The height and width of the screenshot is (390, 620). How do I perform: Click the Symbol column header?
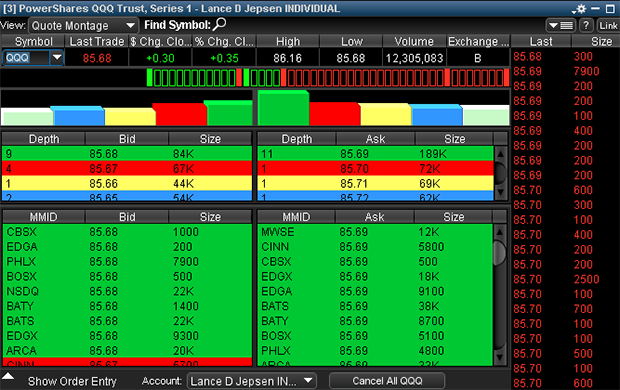[33, 42]
